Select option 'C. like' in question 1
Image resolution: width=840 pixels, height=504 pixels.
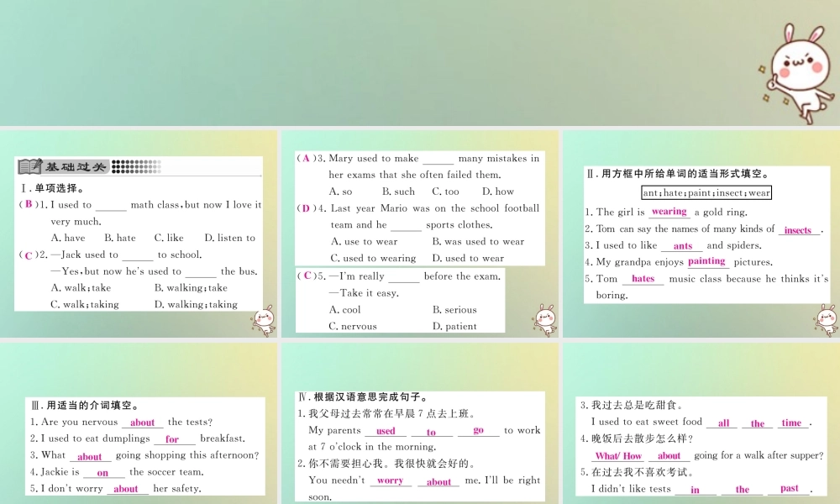click(x=169, y=238)
